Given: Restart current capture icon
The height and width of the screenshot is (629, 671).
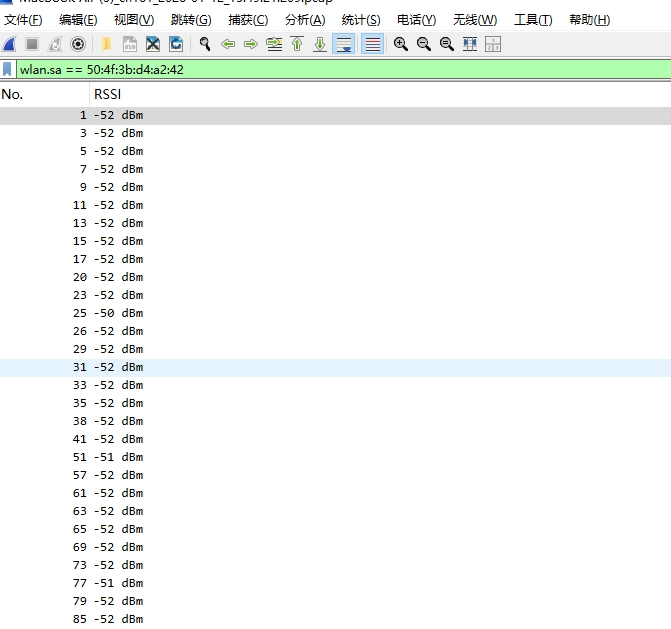Looking at the screenshot, I should tap(55, 44).
